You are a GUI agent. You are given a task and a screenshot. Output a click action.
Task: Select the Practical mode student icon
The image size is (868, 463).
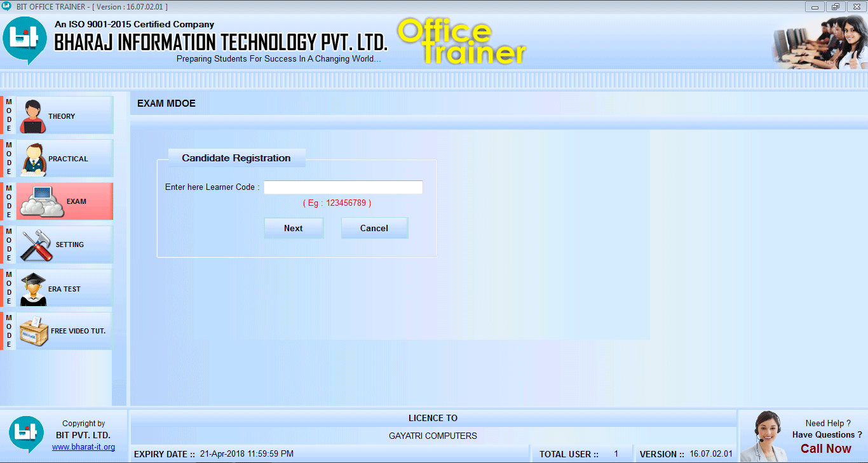pos(34,159)
